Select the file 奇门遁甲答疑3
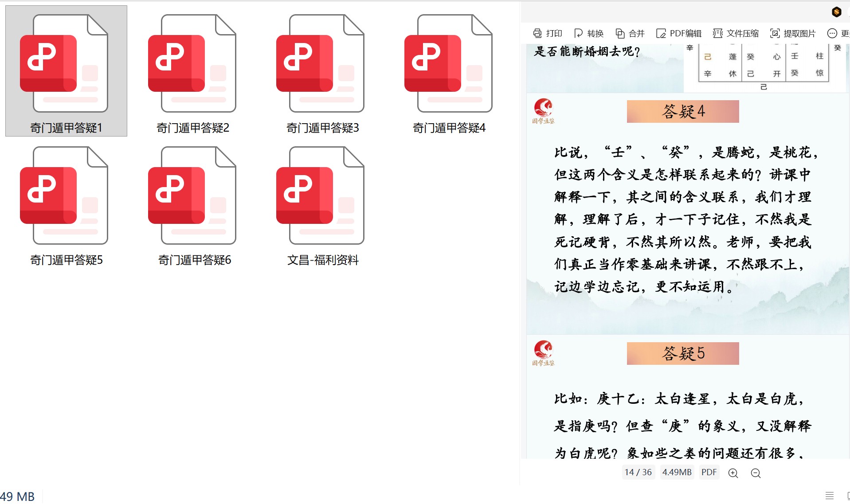Screen dimensions: 850x504 pos(322,71)
